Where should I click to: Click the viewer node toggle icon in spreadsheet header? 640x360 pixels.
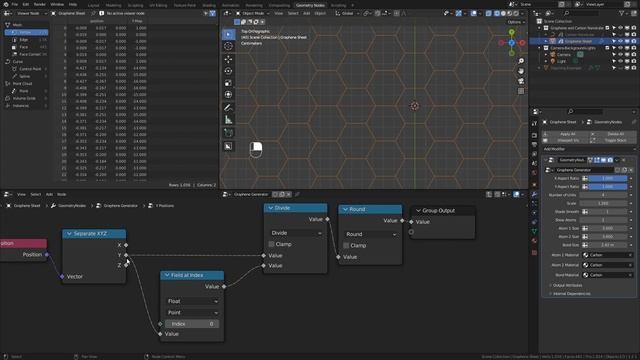[101, 13]
